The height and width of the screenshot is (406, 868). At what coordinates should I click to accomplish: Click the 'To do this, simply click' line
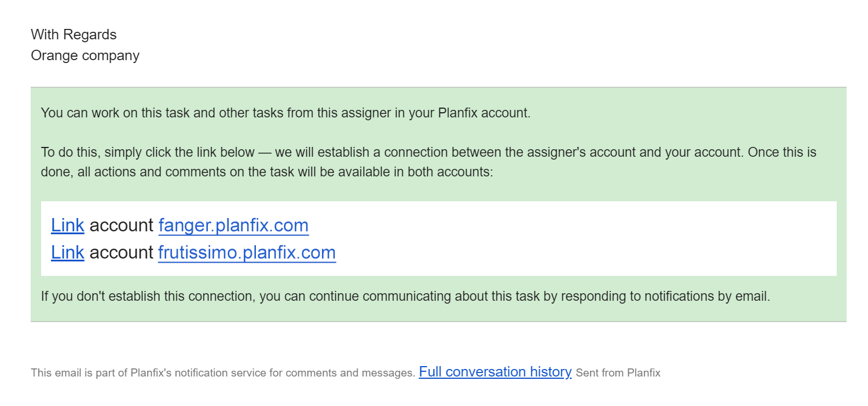428,153
